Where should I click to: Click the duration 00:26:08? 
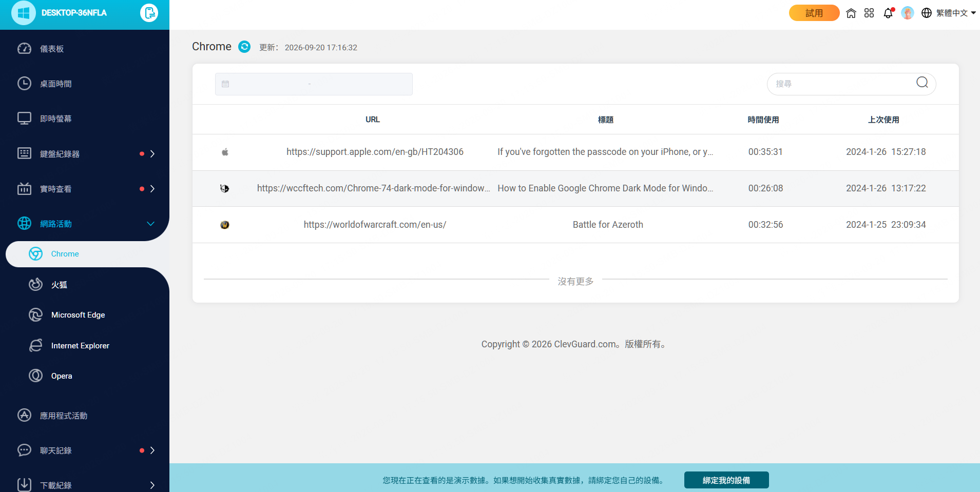tap(765, 188)
